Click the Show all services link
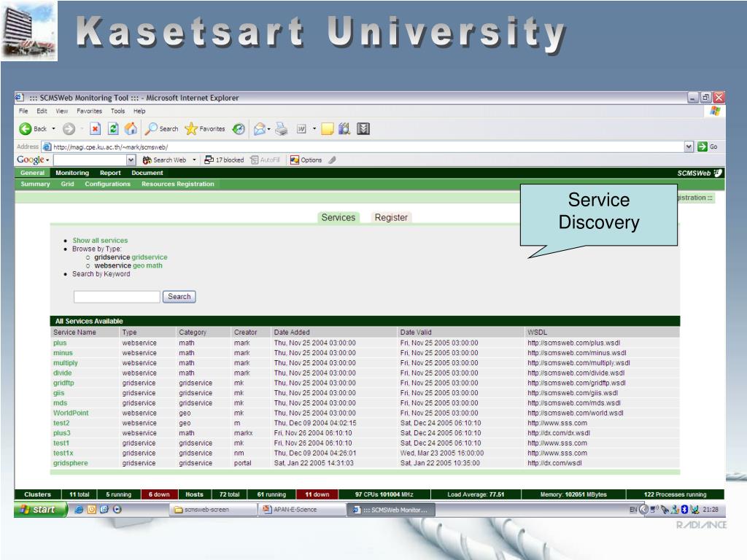The width and height of the screenshot is (747, 560). point(100,241)
